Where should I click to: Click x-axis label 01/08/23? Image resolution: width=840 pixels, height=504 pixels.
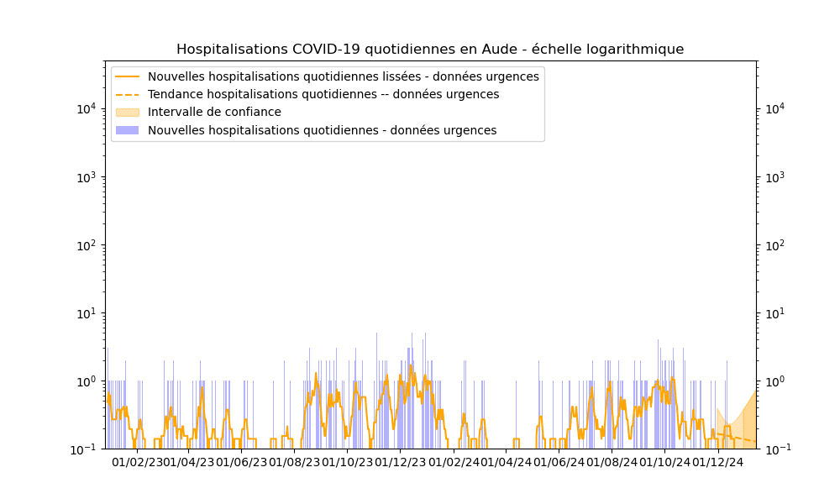[x=294, y=462]
